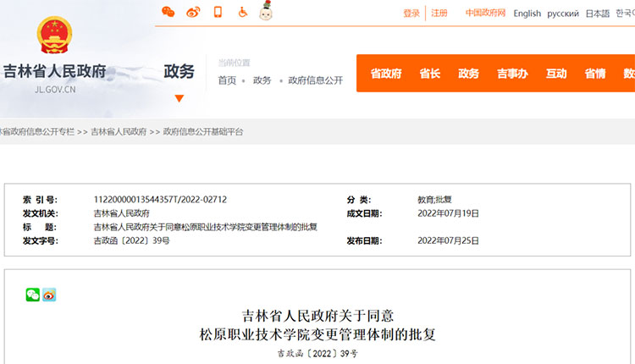Click the 吉林省人民政府 site title
Image resolution: width=635 pixels, height=364 pixels.
(x=55, y=71)
